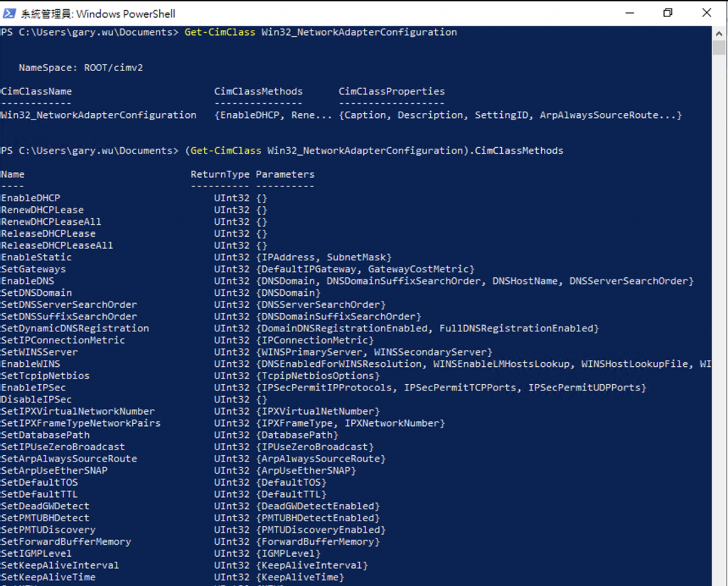This screenshot has height=586, width=728.
Task: Click the SetArpAlwaysSourceRoute method name
Action: [x=69, y=459]
